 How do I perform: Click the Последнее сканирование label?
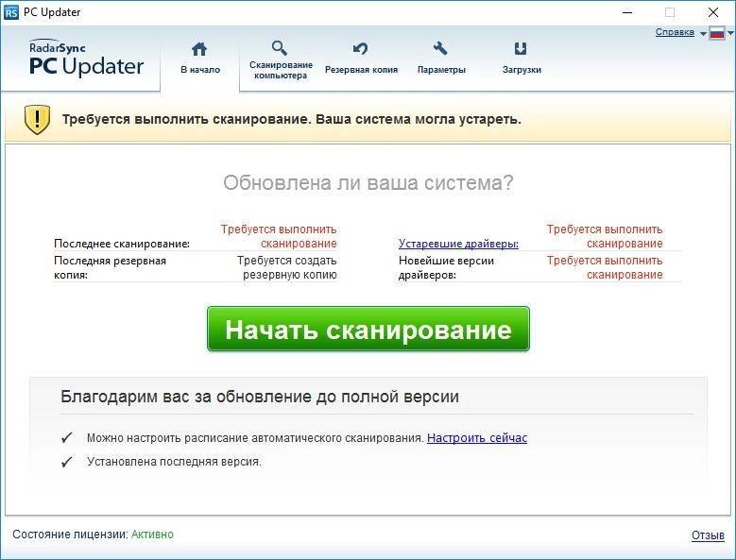click(x=122, y=244)
